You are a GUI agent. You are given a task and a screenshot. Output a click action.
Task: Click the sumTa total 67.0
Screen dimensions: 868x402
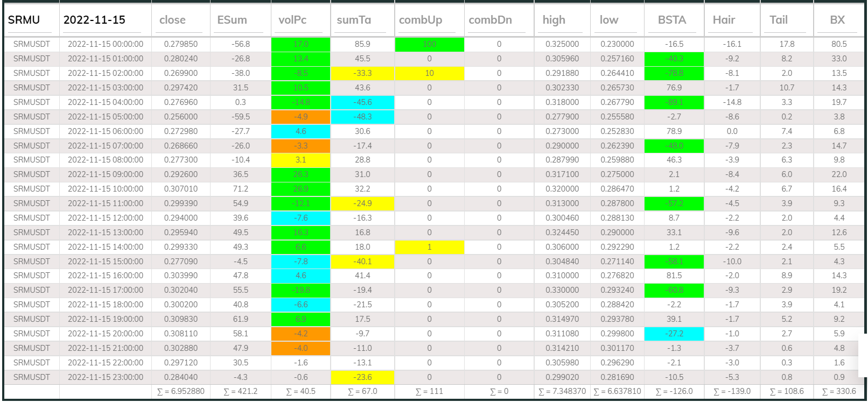click(362, 391)
